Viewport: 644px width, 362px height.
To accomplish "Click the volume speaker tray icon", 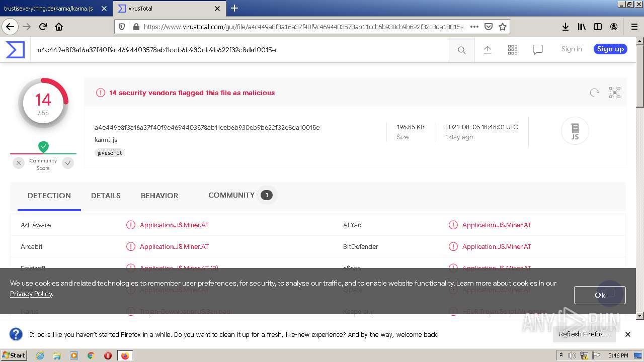I will tap(572, 355).
